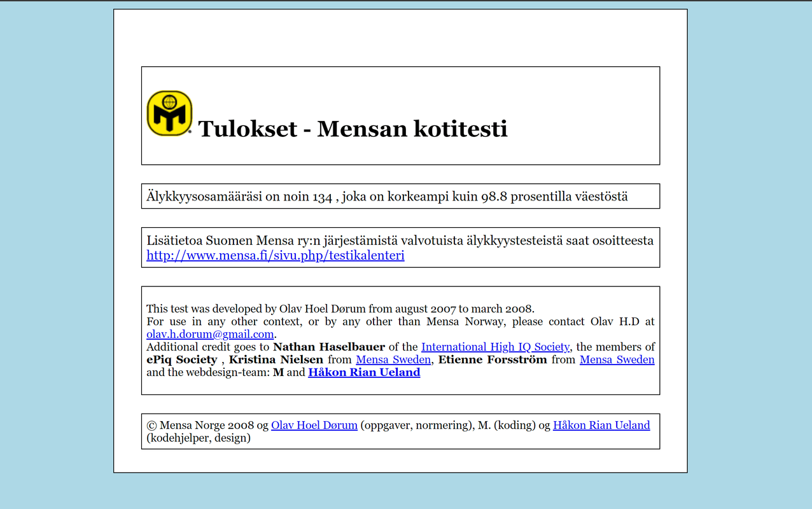The width and height of the screenshot is (812, 509).
Task: Click the text © Mensa Norge 2008
Action: [200, 425]
